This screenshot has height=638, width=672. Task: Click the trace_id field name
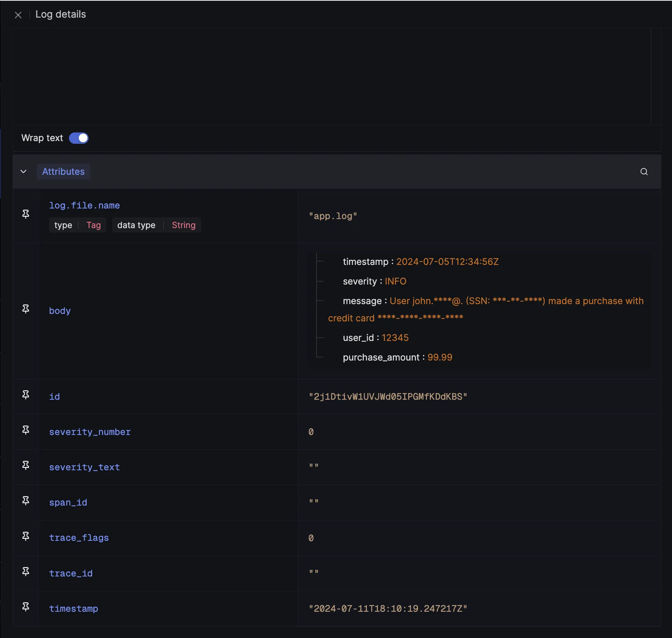tap(71, 573)
